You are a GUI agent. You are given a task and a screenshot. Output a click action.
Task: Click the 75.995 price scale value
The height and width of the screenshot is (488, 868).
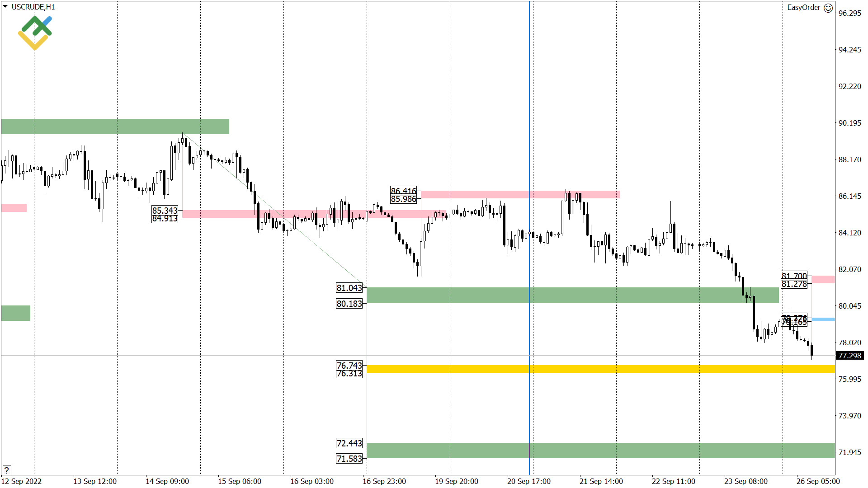click(x=850, y=379)
